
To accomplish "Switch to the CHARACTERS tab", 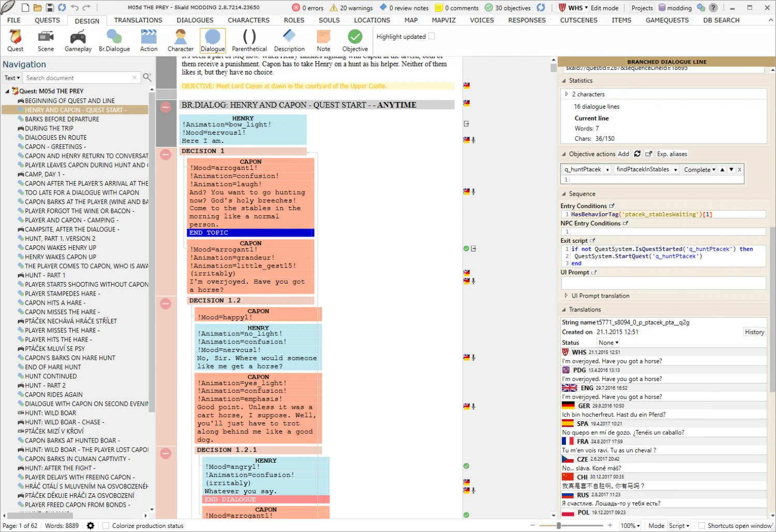I will click(x=249, y=20).
